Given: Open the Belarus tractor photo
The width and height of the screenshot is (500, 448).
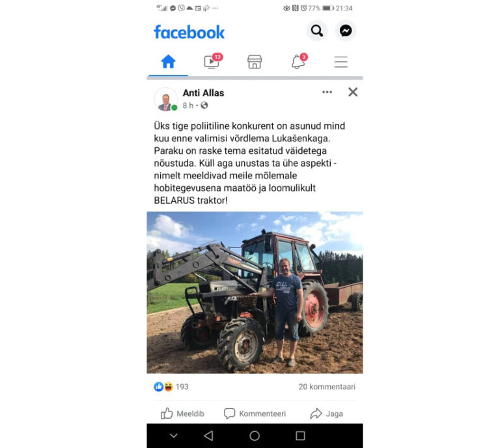Looking at the screenshot, I should [255, 292].
